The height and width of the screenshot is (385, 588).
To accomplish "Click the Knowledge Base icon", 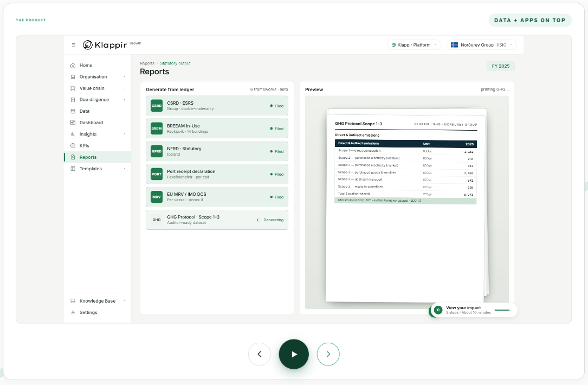I will click(x=73, y=301).
